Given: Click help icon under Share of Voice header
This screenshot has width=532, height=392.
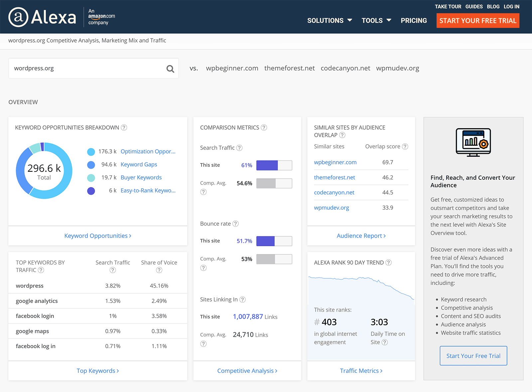Looking at the screenshot, I should (x=159, y=270).
